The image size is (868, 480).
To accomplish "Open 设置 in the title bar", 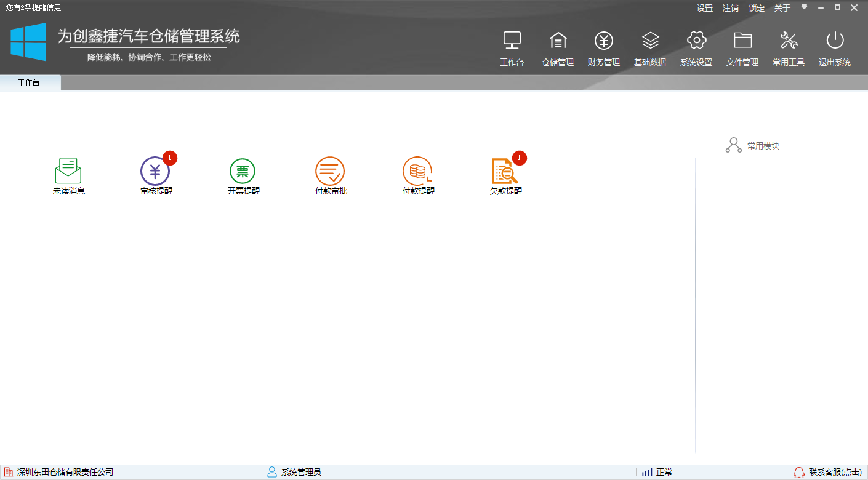I will click(704, 8).
